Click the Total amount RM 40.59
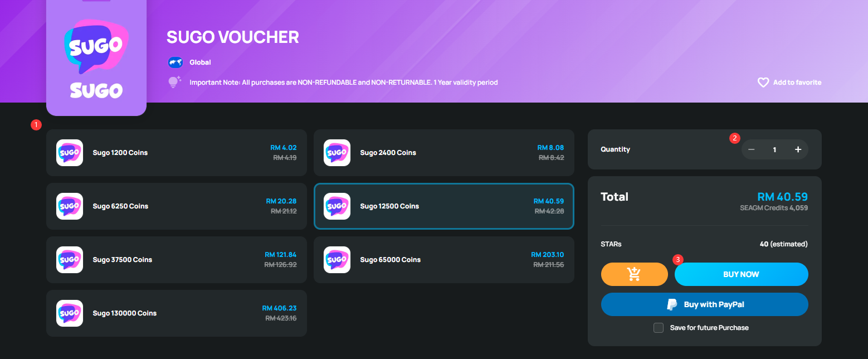Screen dimensions: 868x359 pyautogui.click(x=783, y=197)
